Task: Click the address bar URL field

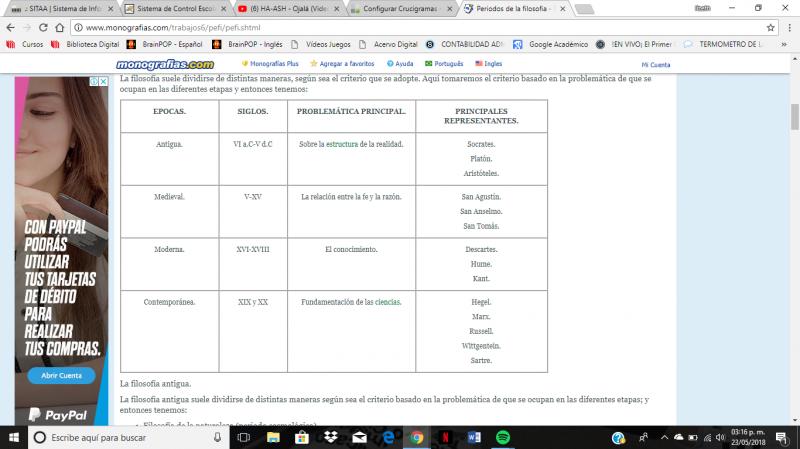Action: (423, 28)
